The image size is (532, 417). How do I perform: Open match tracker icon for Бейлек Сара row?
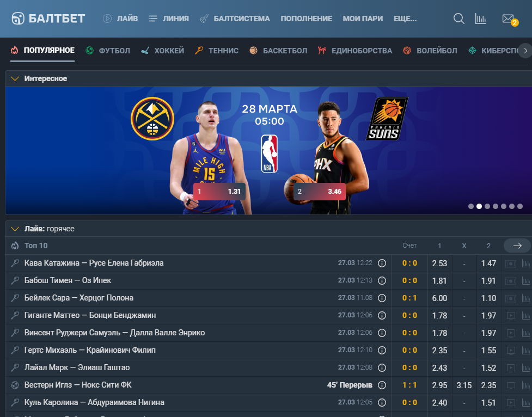(511, 298)
